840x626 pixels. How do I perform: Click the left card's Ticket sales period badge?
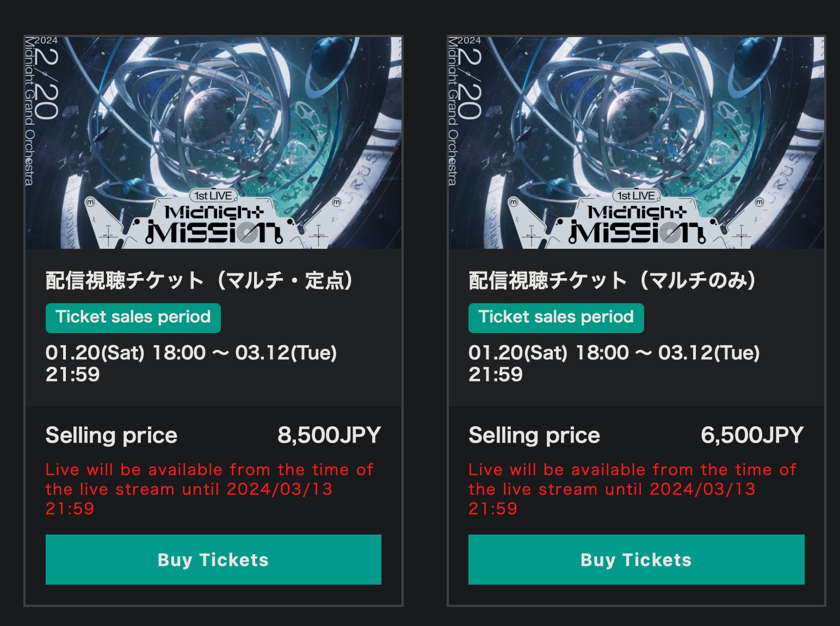tap(133, 317)
